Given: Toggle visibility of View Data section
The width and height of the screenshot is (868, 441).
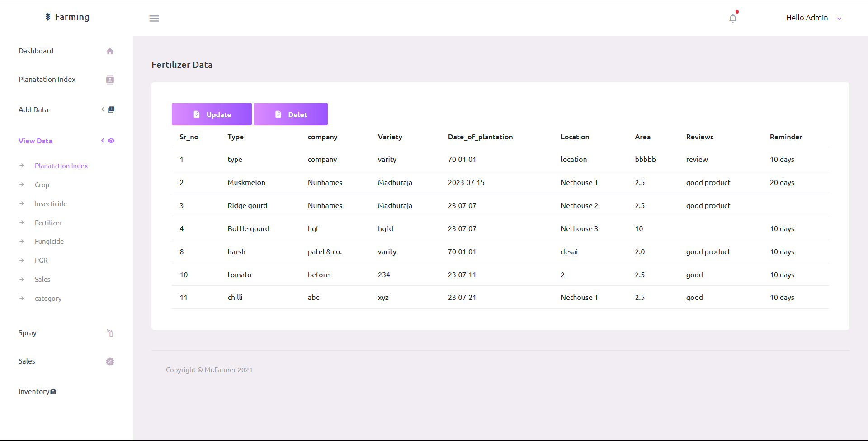Looking at the screenshot, I should point(111,141).
